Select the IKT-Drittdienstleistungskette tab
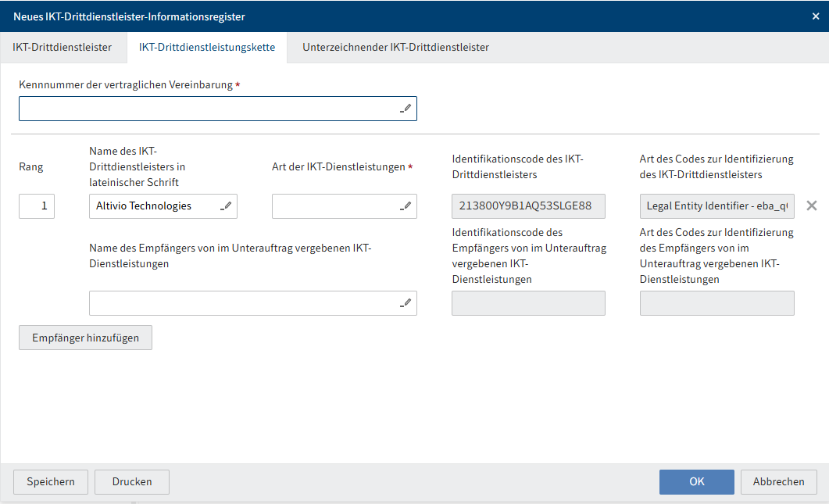The height and width of the screenshot is (504, 829). coord(207,47)
